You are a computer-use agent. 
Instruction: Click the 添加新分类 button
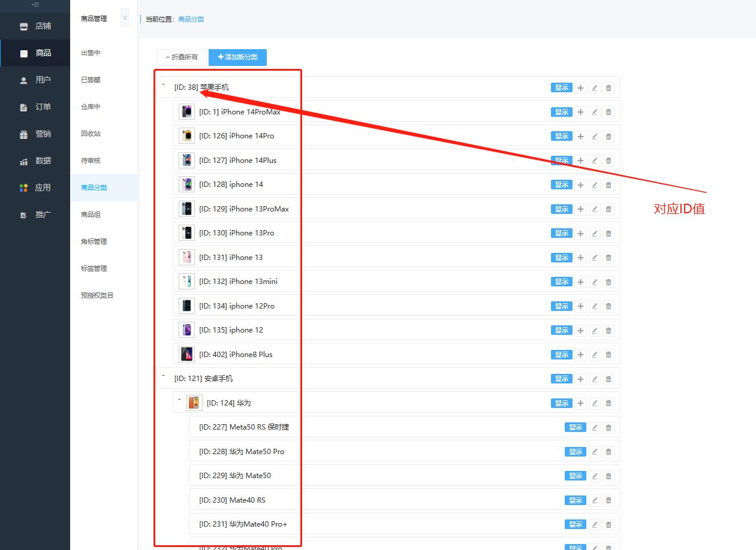pyautogui.click(x=237, y=58)
